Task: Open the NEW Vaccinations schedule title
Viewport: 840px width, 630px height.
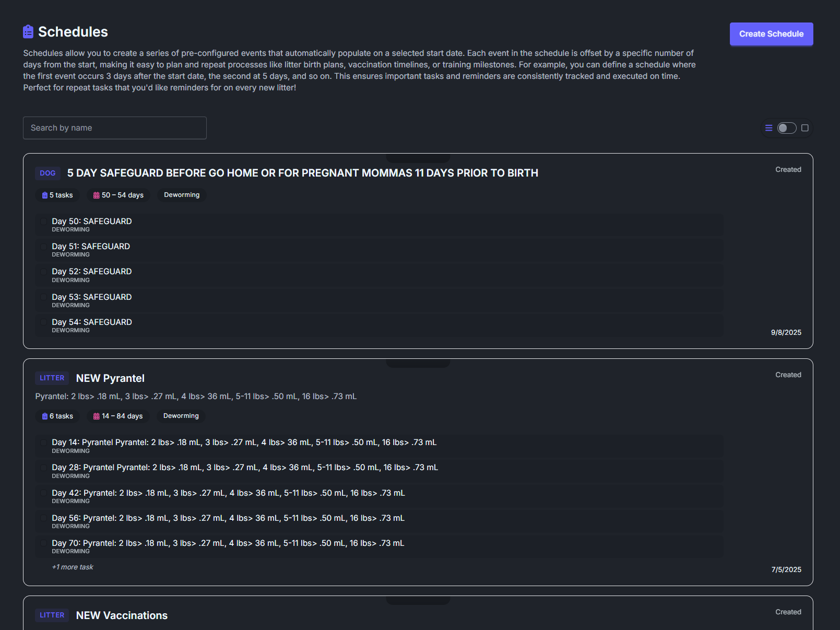Action: (x=122, y=615)
